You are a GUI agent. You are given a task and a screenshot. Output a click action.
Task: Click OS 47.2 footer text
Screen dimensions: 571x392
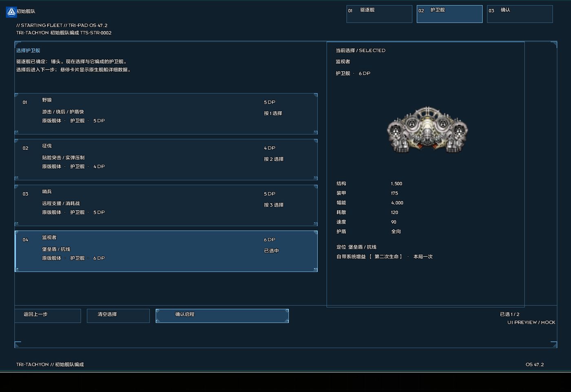pyautogui.click(x=535, y=365)
